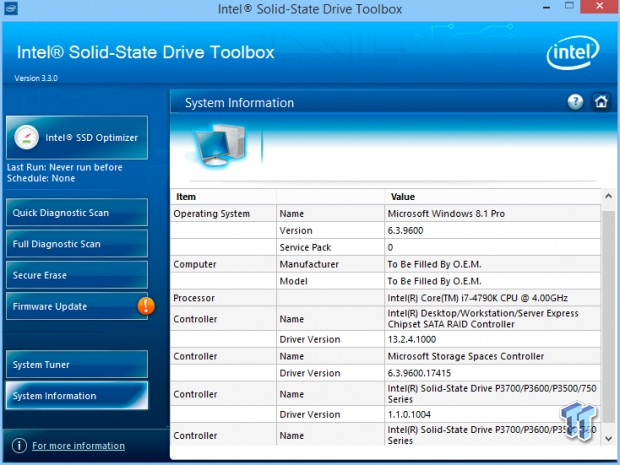Click SATA RAID Controller name value

point(483,319)
